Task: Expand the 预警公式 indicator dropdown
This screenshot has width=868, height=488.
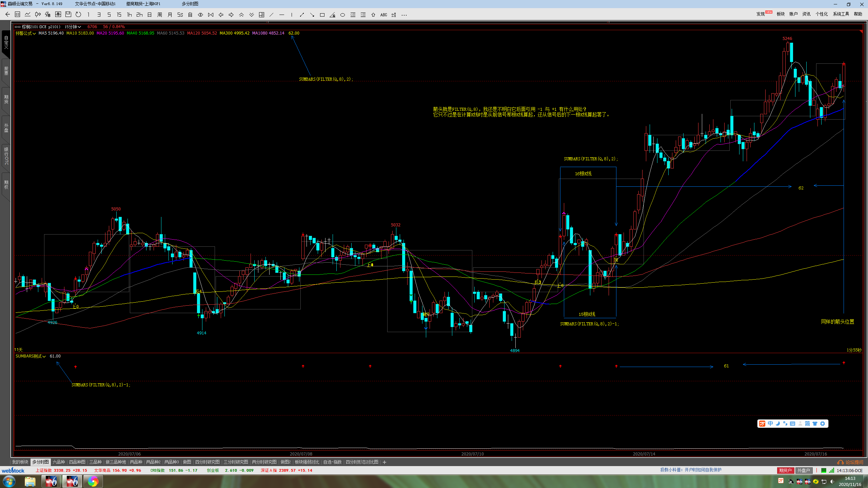Action: pyautogui.click(x=26, y=33)
